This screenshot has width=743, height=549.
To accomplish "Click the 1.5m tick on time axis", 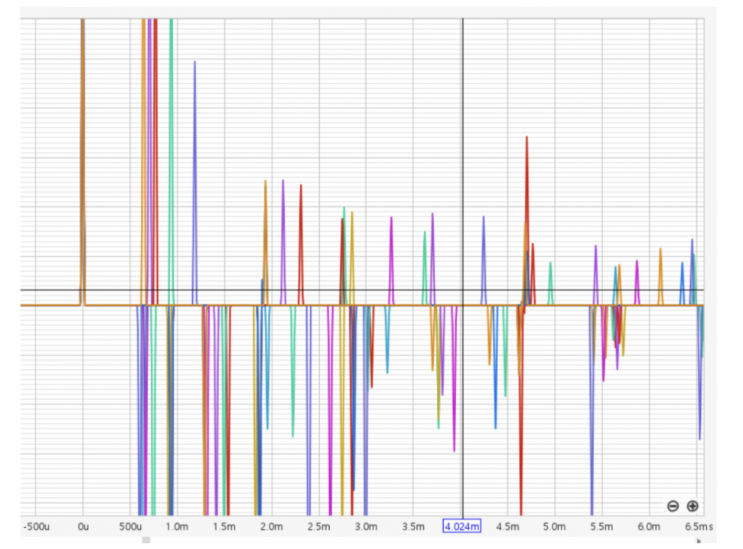I will (x=224, y=527).
